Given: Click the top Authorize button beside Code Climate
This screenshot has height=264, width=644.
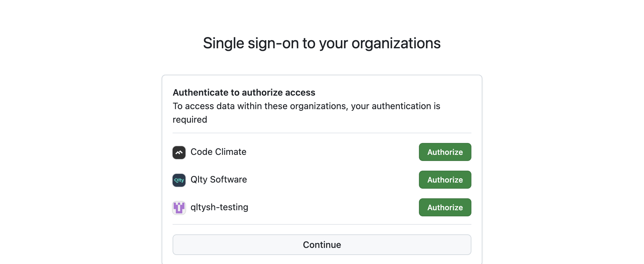Looking at the screenshot, I should click(x=445, y=152).
